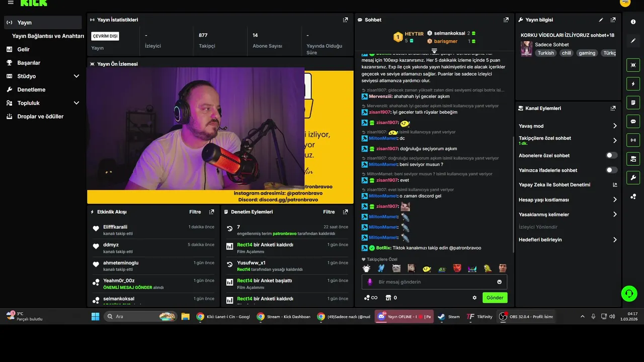Viewport: 644px width, 362px height.
Task: Click the gaming stream tag
Action: (587, 53)
